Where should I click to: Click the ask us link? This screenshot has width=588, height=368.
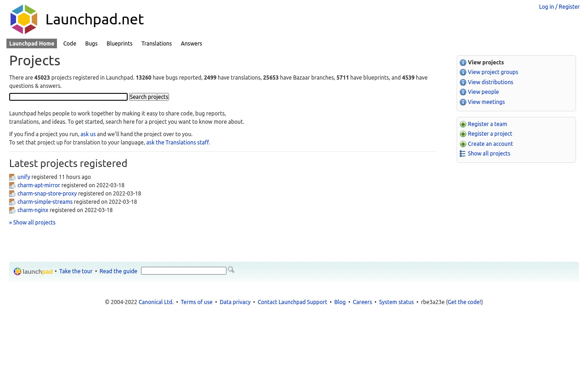click(x=88, y=134)
